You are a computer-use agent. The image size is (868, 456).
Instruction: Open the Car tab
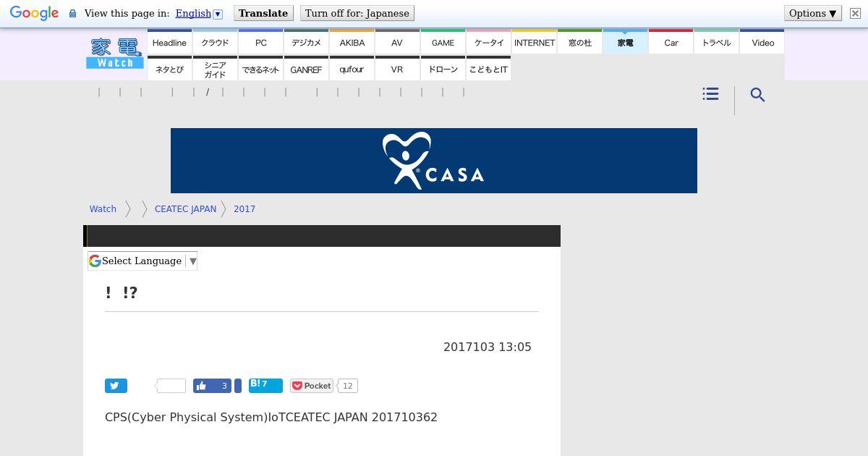[x=671, y=42]
